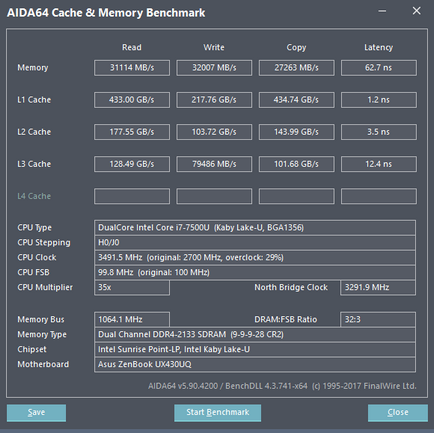Viewport: 434px width, 433px height.
Task: Click the Memory Copy 27263 MB/s field
Action: [296, 68]
